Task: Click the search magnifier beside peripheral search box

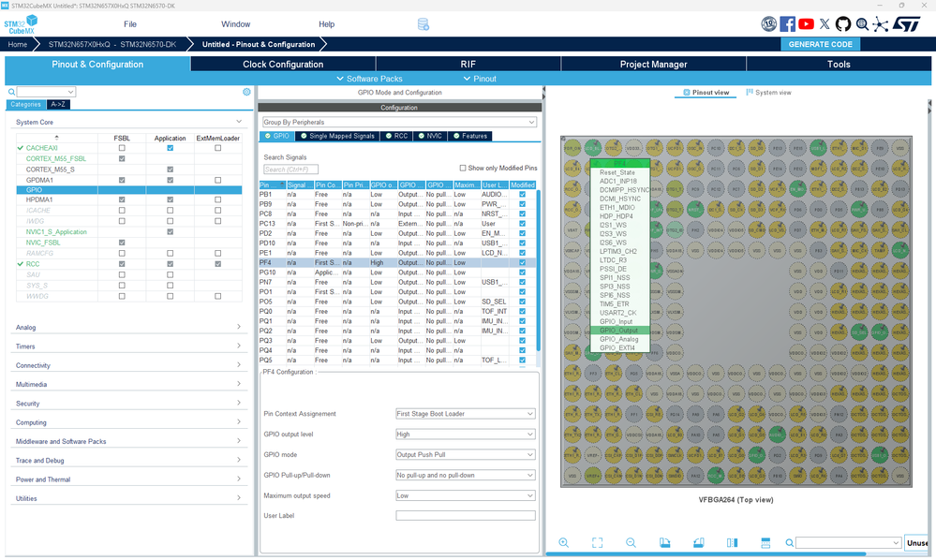Action: coord(11,92)
